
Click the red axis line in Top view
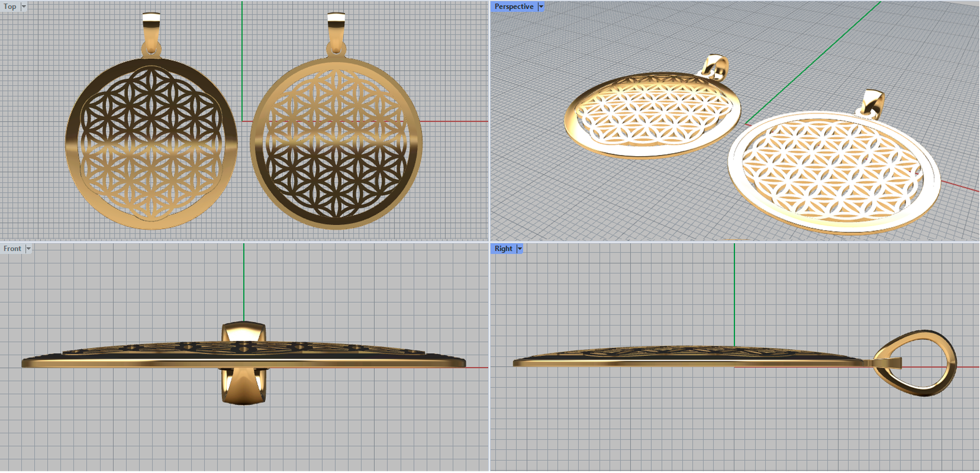[x=453, y=121]
